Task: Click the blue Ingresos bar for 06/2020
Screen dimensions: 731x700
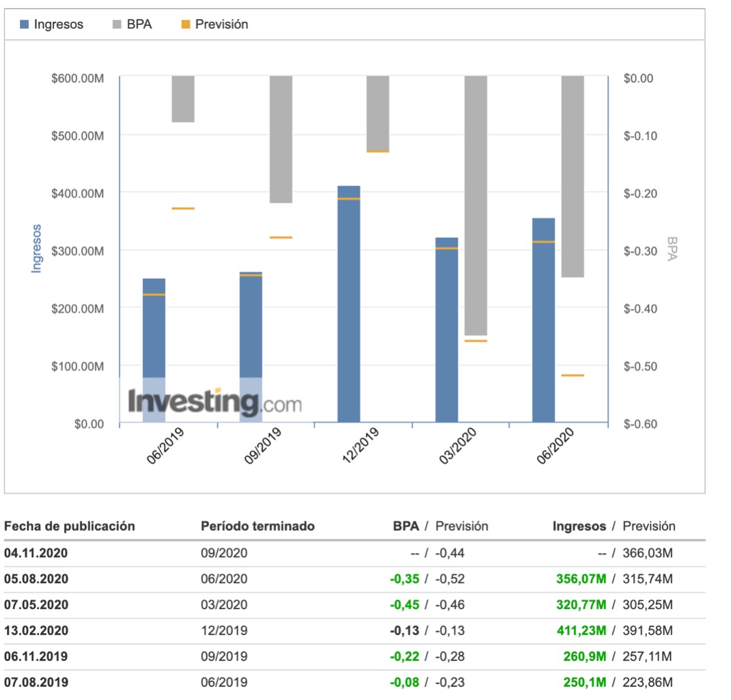Action: tap(544, 321)
